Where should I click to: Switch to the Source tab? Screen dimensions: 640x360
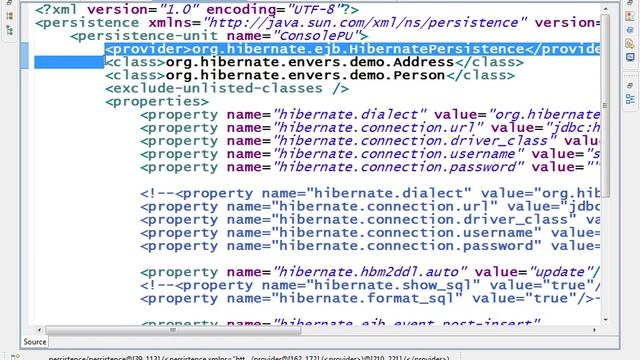[35, 342]
